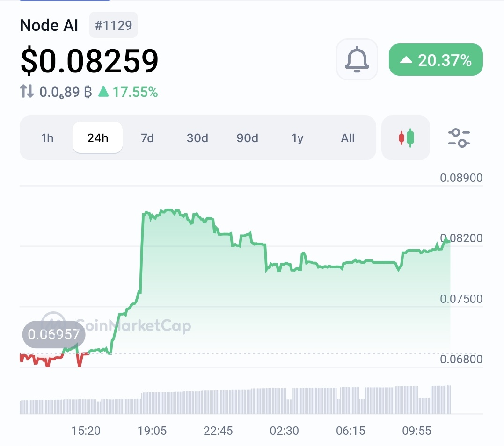Tap the 19:05 time axis label
The width and height of the screenshot is (504, 446).
(x=152, y=431)
